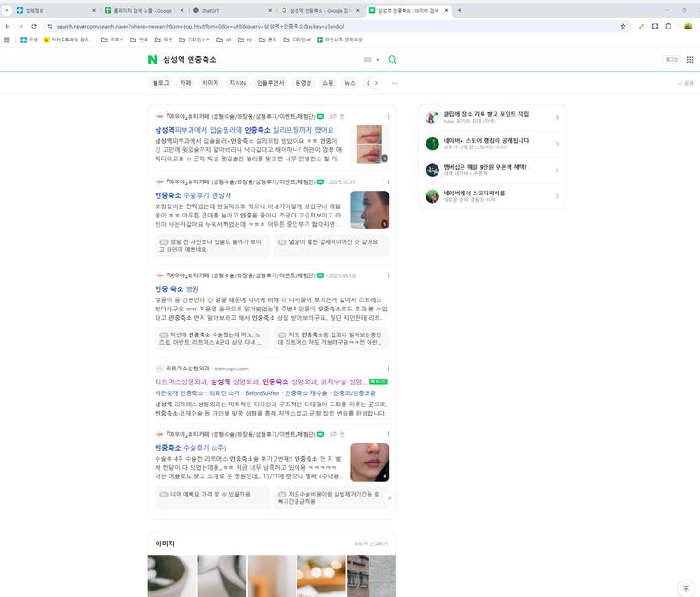The image size is (700, 597).
Task: Select the 카페 search tab
Action: click(x=185, y=83)
